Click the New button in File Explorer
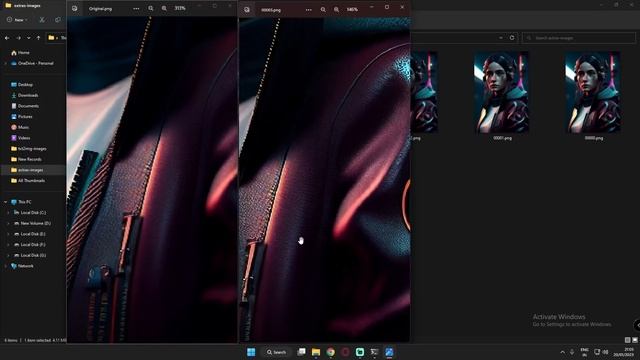The height and width of the screenshot is (360, 640). click(17, 20)
